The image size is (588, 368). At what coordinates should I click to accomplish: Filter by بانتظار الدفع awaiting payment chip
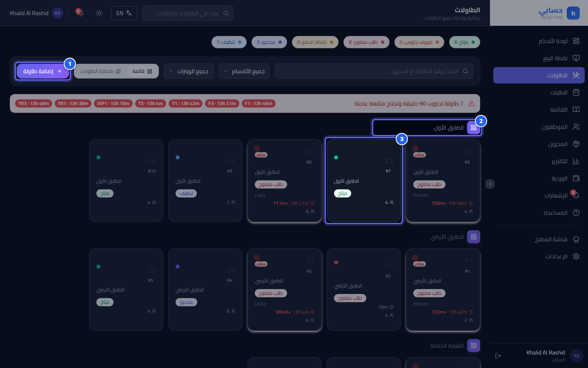click(x=315, y=42)
